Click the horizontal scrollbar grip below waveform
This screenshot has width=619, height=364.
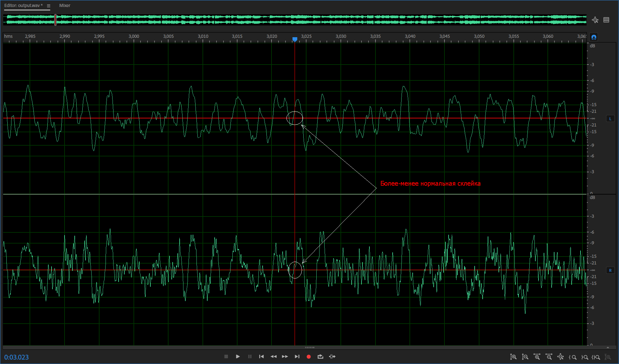[x=309, y=347]
